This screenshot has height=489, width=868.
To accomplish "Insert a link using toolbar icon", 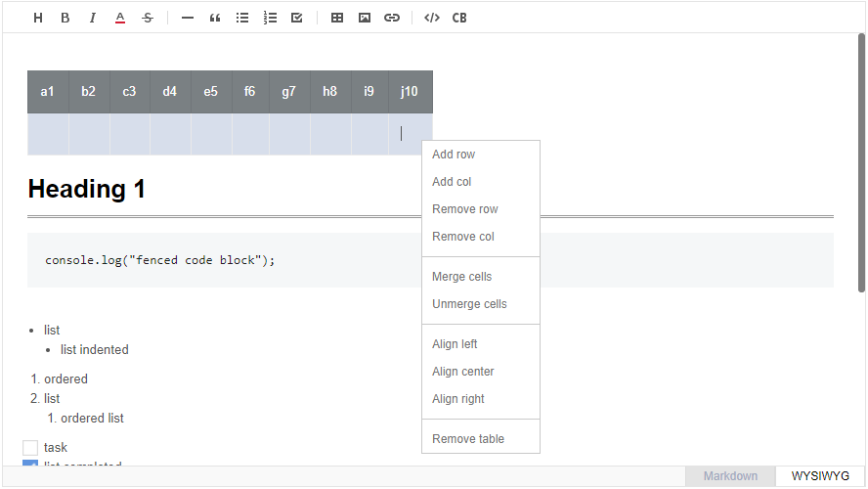I will pyautogui.click(x=392, y=18).
